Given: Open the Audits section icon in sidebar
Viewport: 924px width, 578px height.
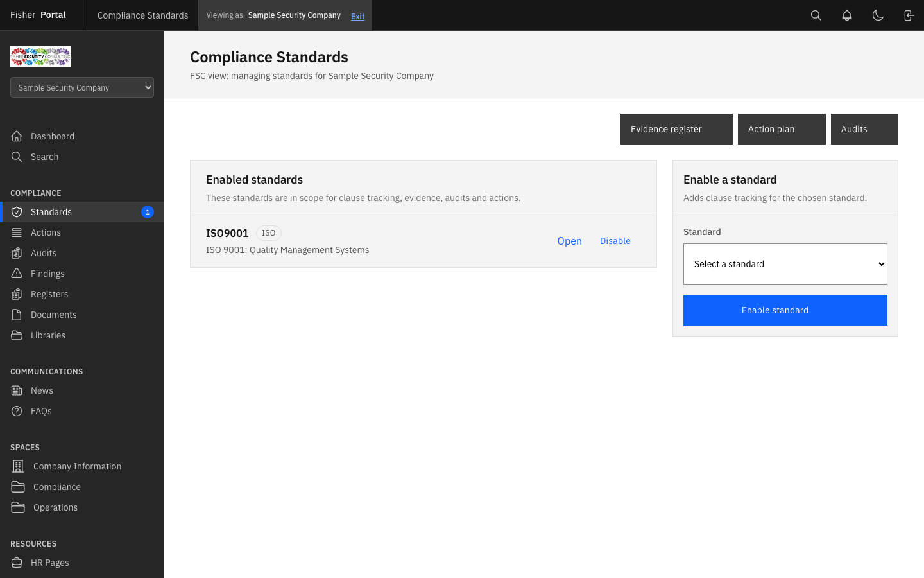Looking at the screenshot, I should click(x=17, y=252).
